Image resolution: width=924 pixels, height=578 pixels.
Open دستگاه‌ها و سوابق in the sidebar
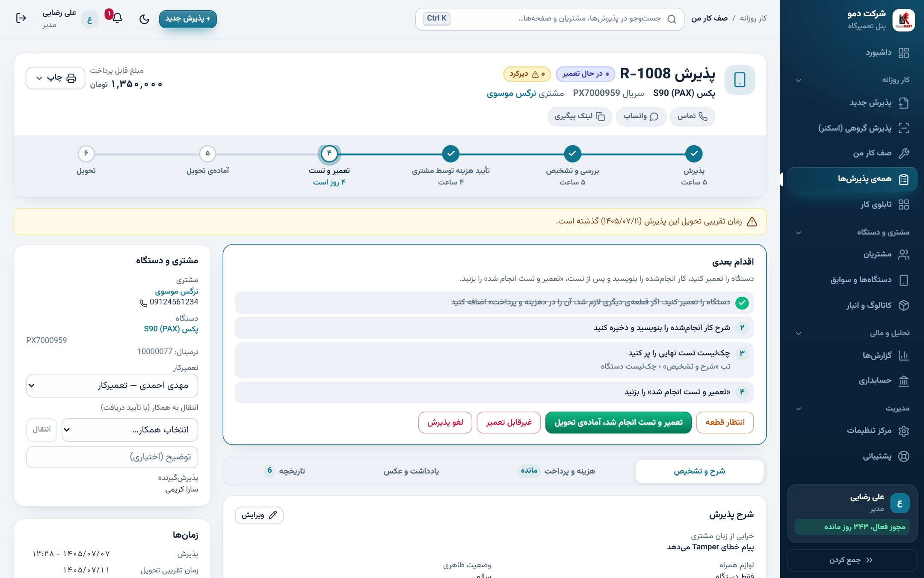852,280
